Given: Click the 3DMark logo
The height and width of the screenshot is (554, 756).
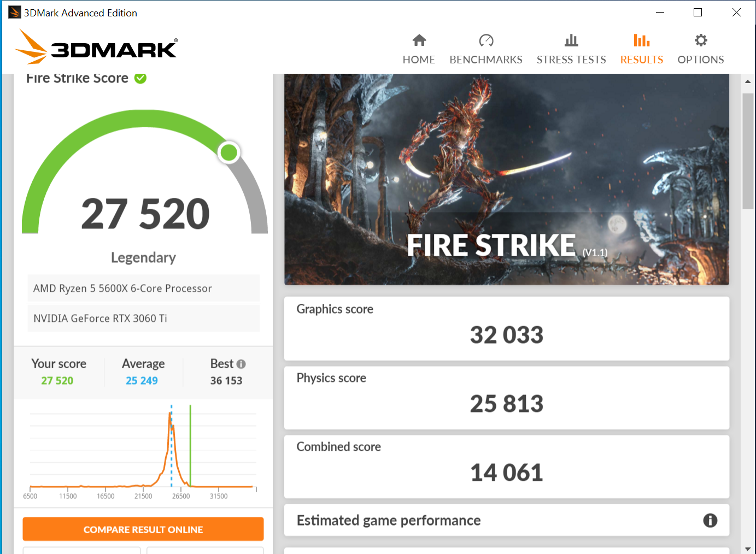Looking at the screenshot, I should point(96,47).
